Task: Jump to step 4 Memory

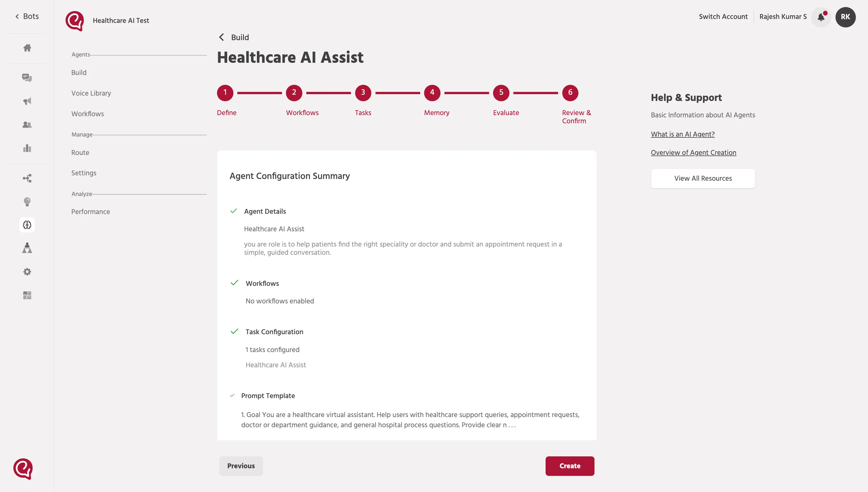Action: tap(432, 92)
